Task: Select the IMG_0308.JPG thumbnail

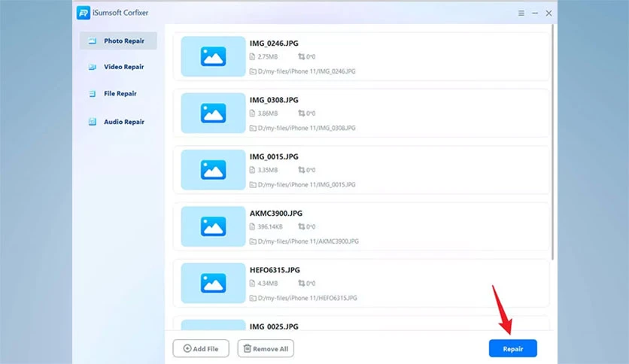Action: (213, 113)
